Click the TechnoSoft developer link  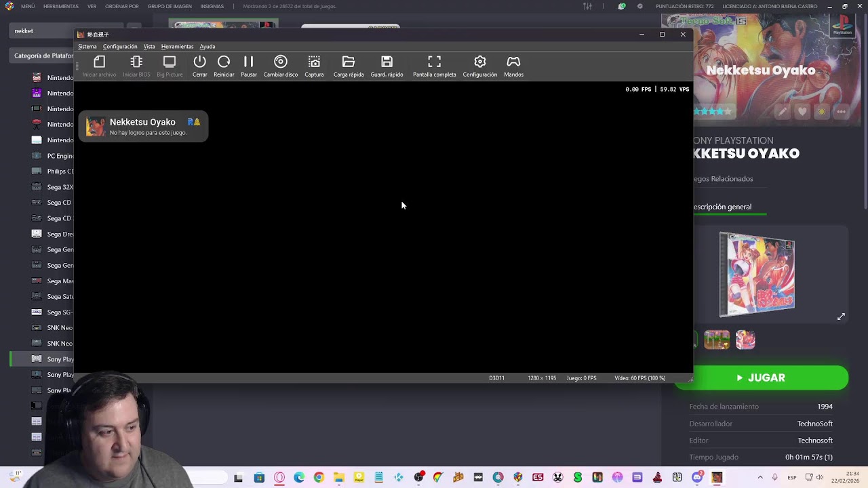[x=814, y=424]
